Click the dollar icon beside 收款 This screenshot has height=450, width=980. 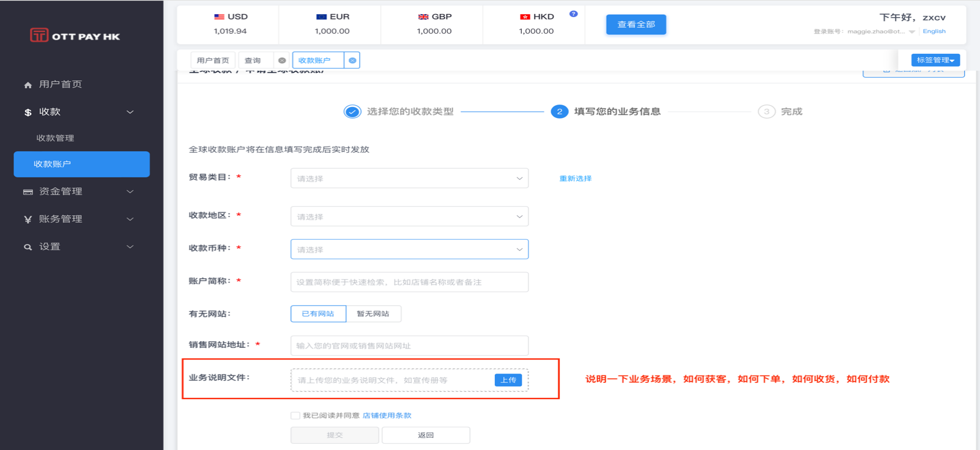(28, 112)
